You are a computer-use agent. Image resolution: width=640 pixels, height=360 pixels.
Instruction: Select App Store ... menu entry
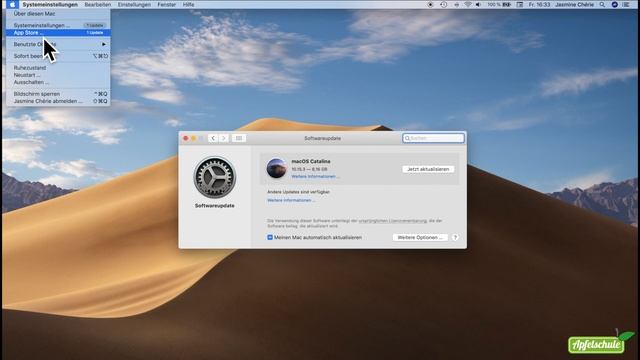pyautogui.click(x=58, y=33)
